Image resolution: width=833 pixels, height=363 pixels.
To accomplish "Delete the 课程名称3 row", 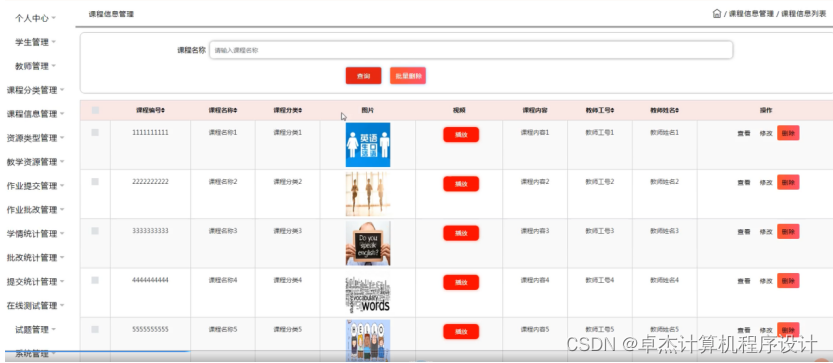I will [788, 231].
